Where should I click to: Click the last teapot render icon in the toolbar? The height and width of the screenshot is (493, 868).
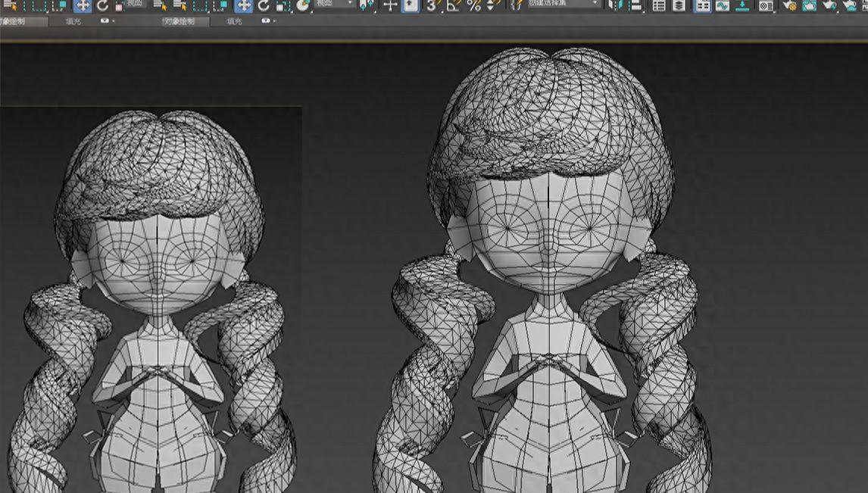coord(850,5)
